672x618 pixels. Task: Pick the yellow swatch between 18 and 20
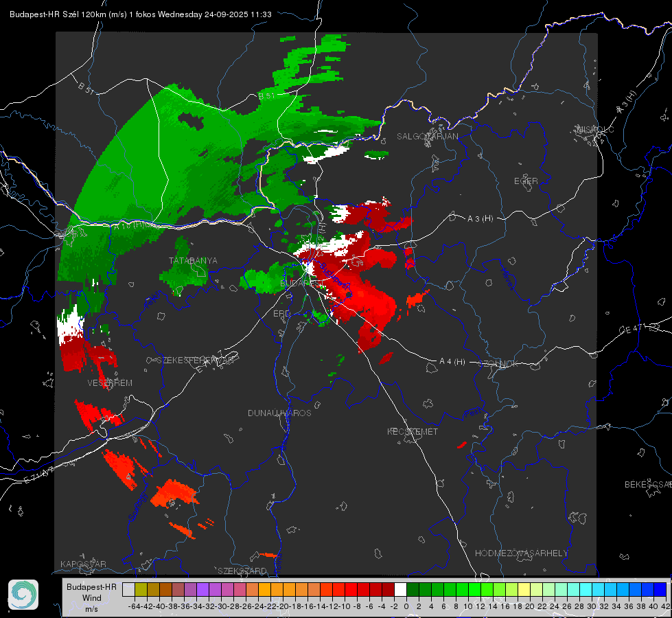pos(524,589)
